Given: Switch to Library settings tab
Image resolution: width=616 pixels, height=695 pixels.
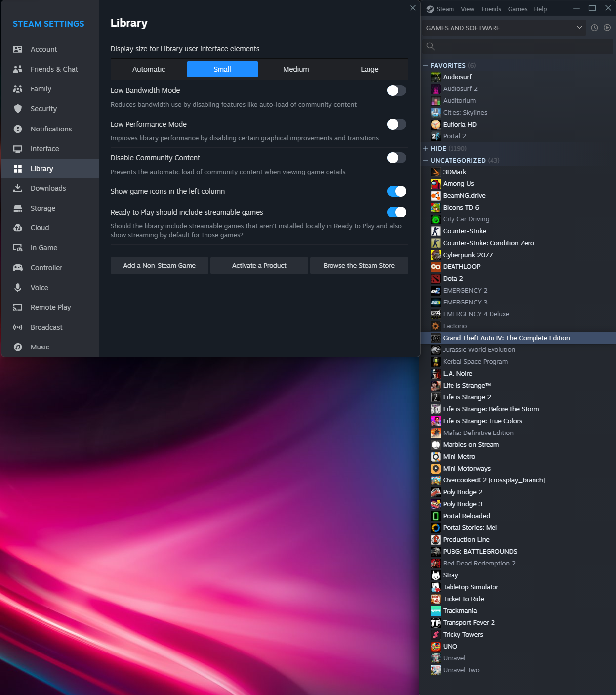Looking at the screenshot, I should [50, 169].
